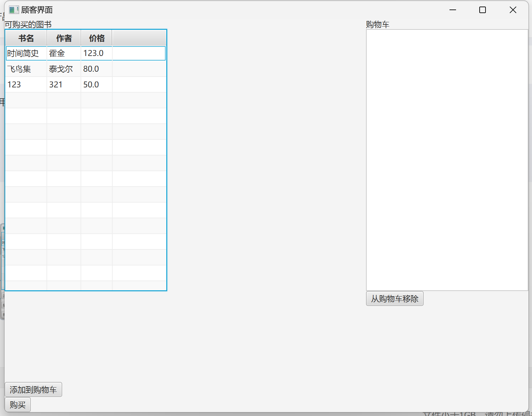Click the 顾客界面 window app icon

coord(14,10)
